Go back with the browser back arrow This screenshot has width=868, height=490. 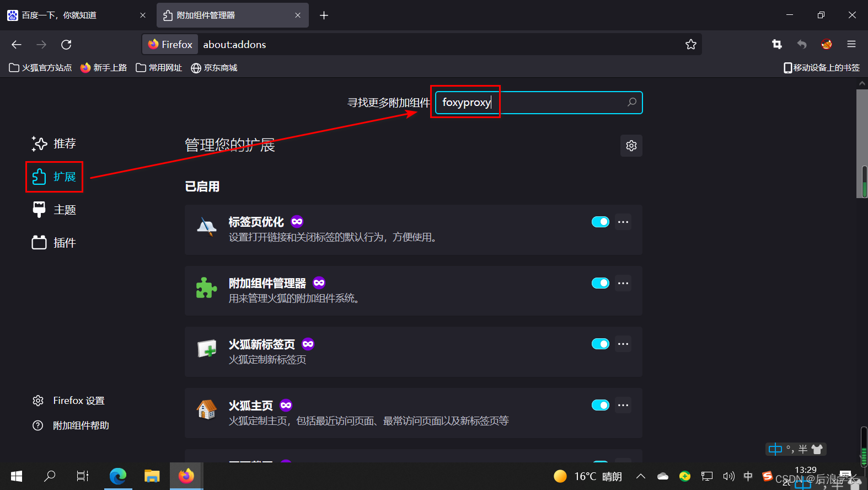click(17, 45)
